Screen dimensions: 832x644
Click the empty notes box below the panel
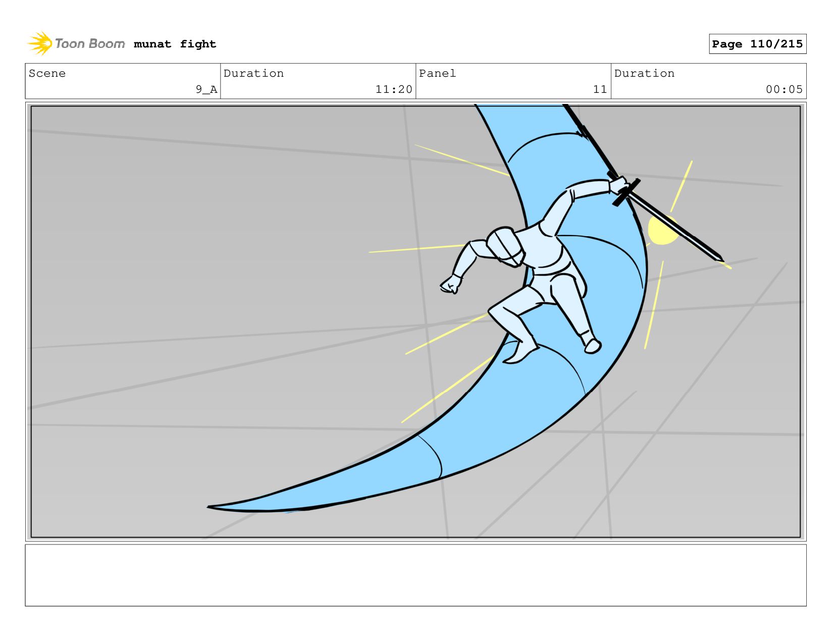(415, 575)
